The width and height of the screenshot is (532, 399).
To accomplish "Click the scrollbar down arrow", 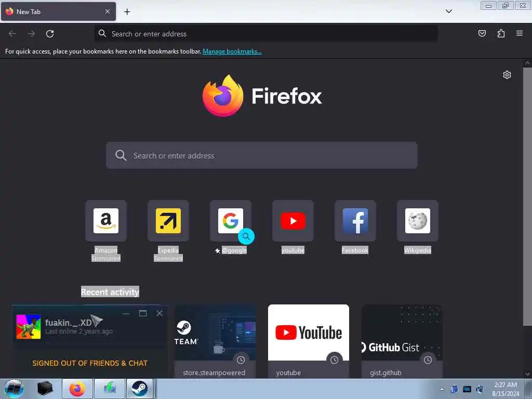I will pos(527,374).
